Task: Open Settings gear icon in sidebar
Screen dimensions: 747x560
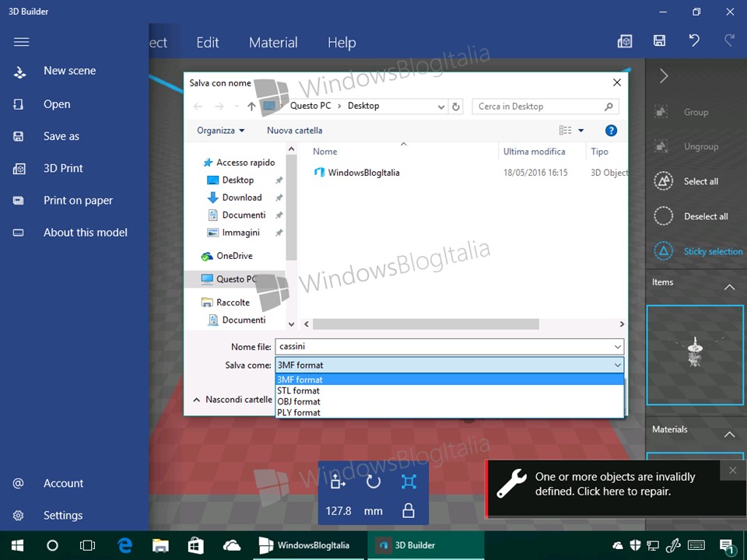Action: [x=18, y=515]
